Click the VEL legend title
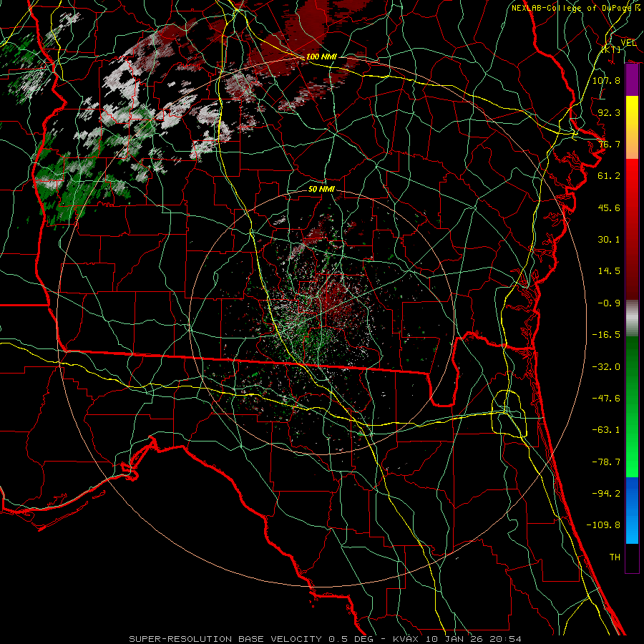The height and width of the screenshot is (644, 644). click(628, 43)
